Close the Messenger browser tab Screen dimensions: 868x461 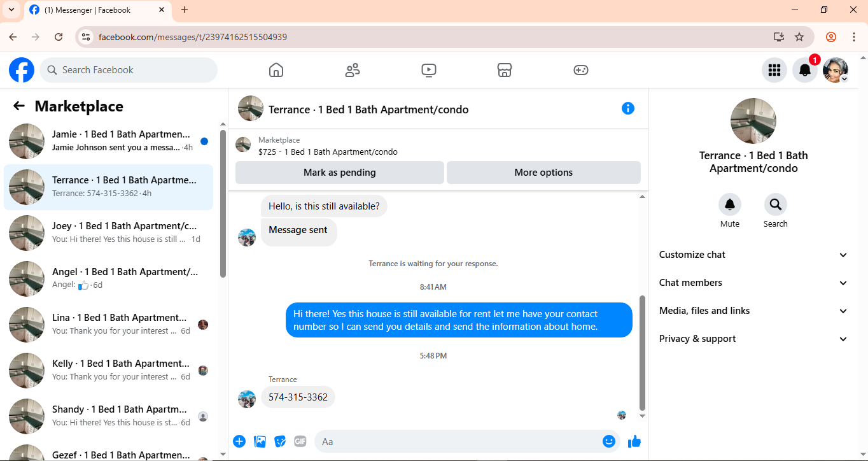pyautogui.click(x=162, y=10)
